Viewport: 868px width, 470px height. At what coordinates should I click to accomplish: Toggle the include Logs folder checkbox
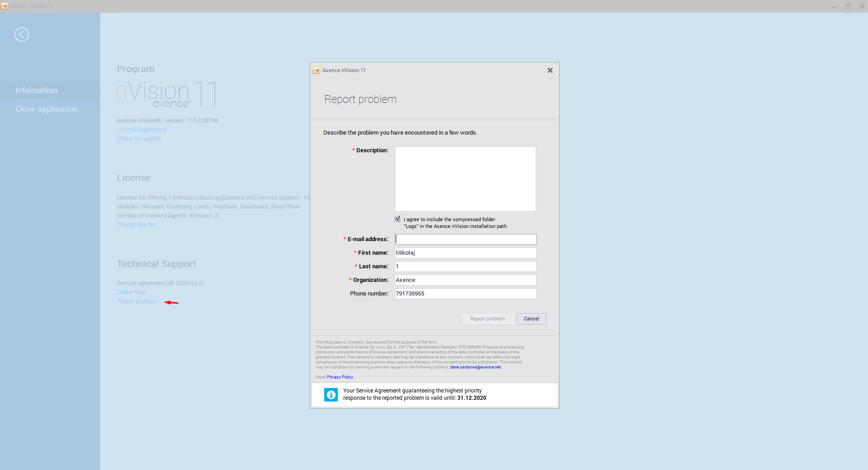click(398, 219)
